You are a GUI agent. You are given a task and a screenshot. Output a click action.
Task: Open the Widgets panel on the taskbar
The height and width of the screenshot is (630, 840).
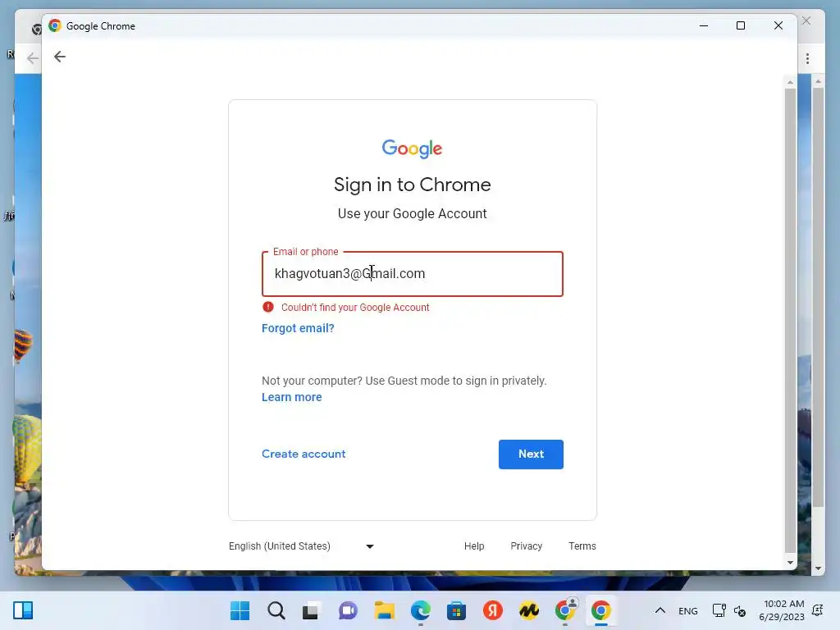click(23, 610)
